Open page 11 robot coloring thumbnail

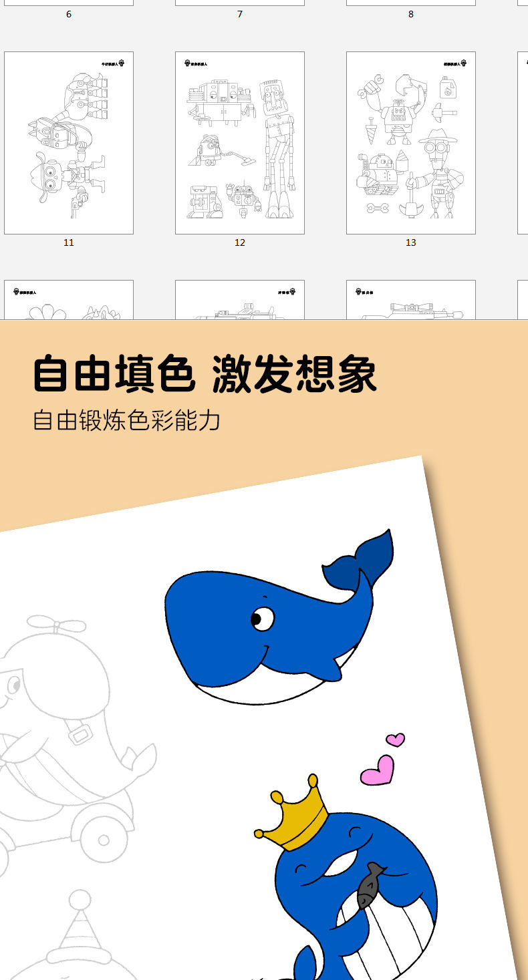69,143
